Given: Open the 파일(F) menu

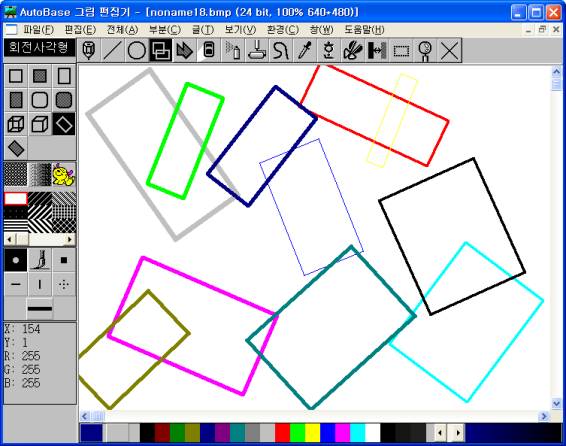Looking at the screenshot, I should coord(39,30).
